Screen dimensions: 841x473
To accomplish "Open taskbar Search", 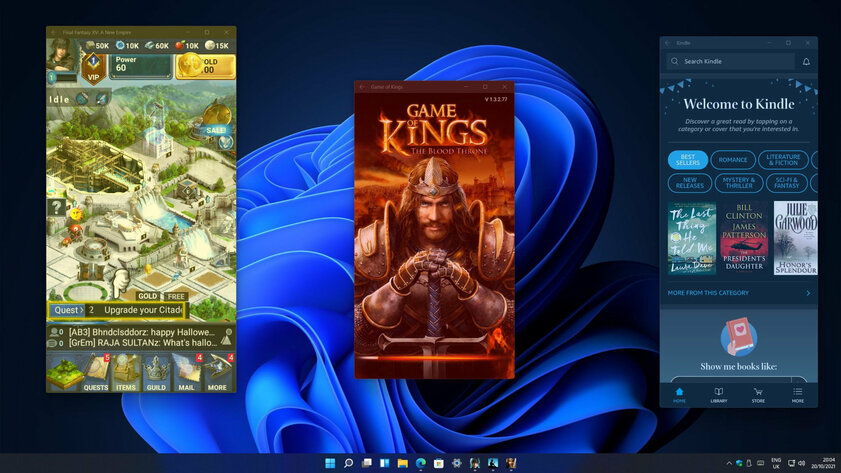I will point(348,463).
